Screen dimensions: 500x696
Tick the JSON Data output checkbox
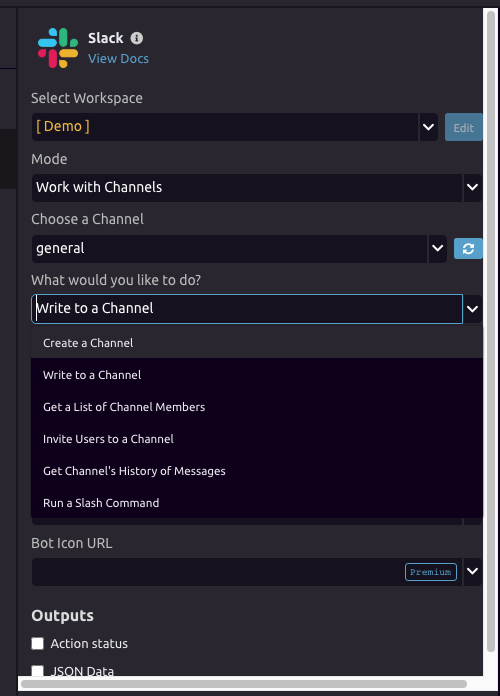38,671
